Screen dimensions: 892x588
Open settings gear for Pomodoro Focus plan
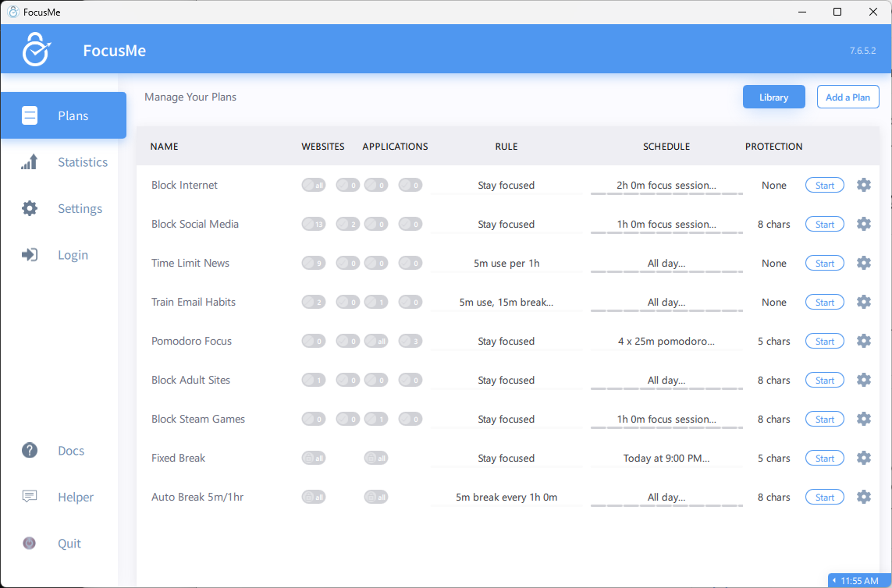click(x=864, y=341)
